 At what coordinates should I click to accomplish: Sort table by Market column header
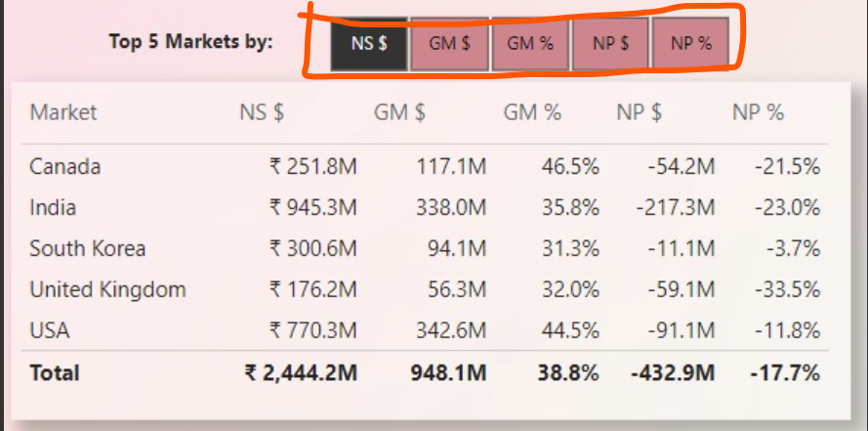pos(63,112)
